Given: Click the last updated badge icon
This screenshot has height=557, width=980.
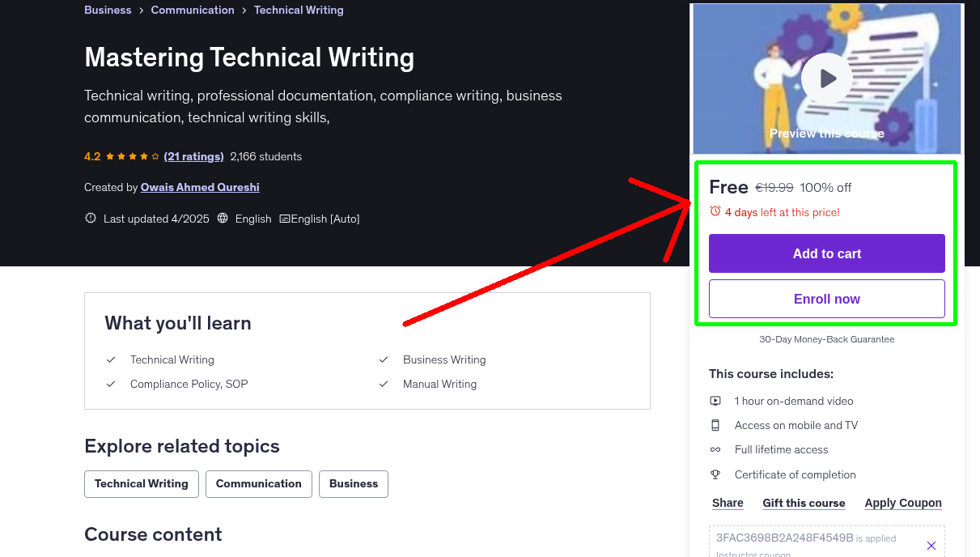Looking at the screenshot, I should click(91, 219).
